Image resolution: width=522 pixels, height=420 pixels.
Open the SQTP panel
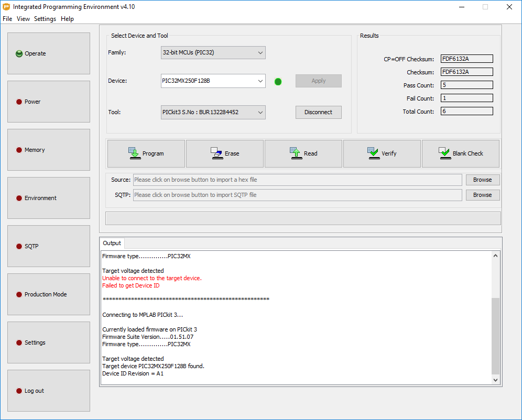49,247
